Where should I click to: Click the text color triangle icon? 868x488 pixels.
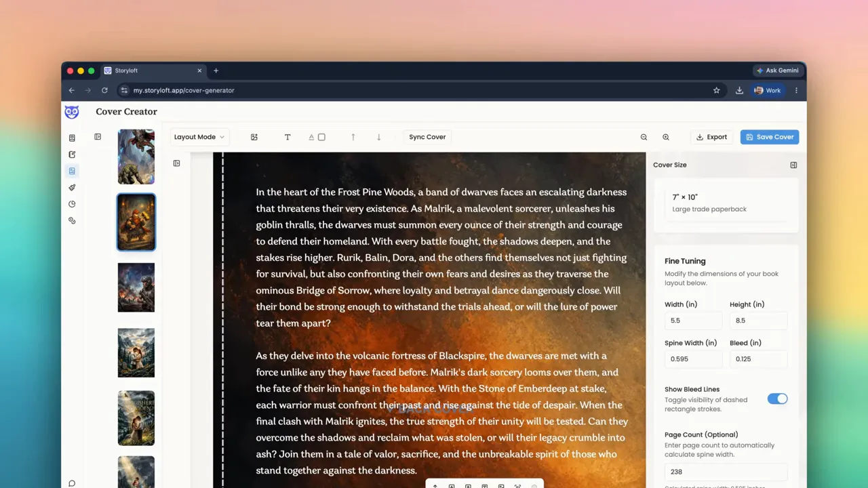point(311,137)
